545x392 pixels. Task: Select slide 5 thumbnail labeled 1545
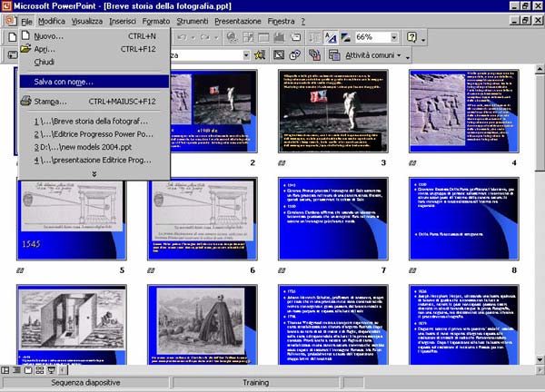point(72,219)
